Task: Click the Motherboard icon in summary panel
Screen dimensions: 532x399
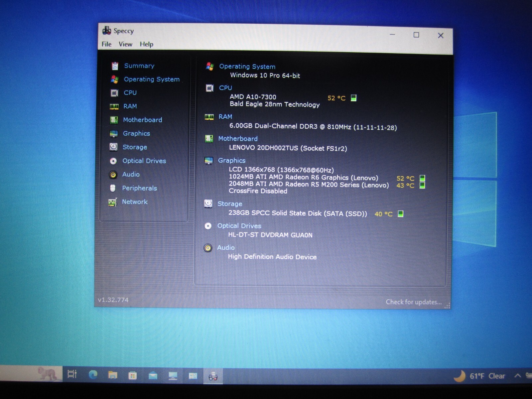Action: [x=209, y=139]
